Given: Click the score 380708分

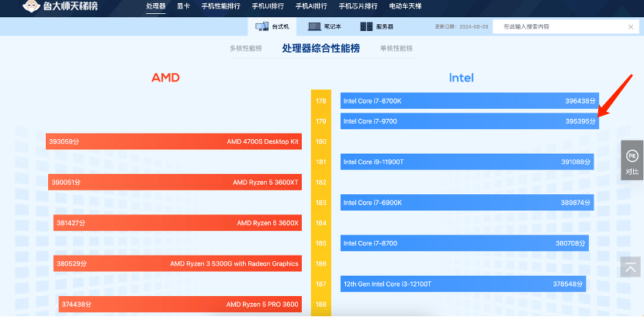Looking at the screenshot, I should [x=570, y=243].
